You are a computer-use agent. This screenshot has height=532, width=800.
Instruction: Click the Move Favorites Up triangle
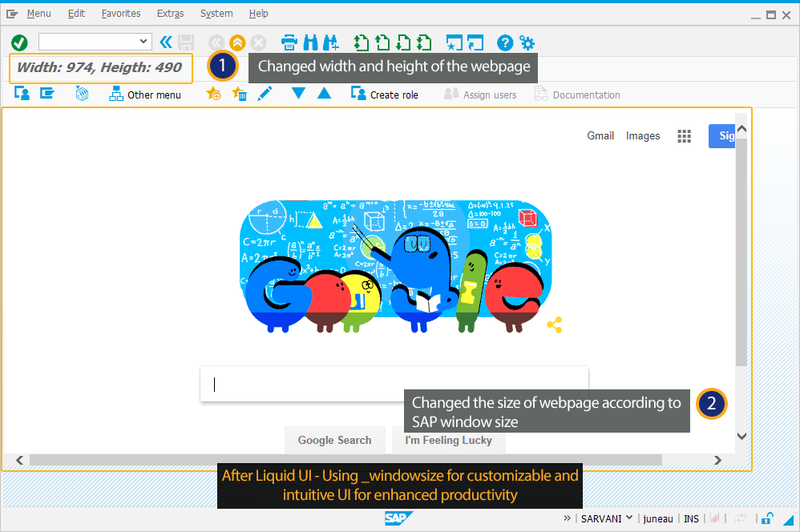(x=324, y=94)
